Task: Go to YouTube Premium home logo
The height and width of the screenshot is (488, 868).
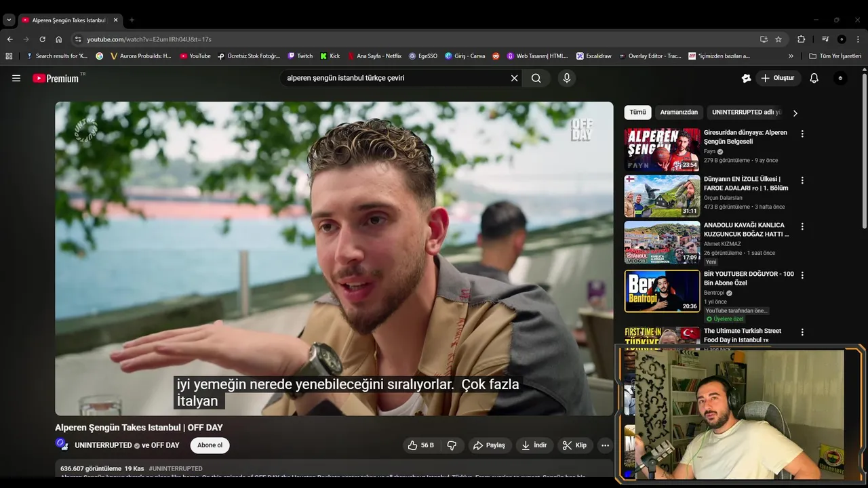Action: (56, 78)
